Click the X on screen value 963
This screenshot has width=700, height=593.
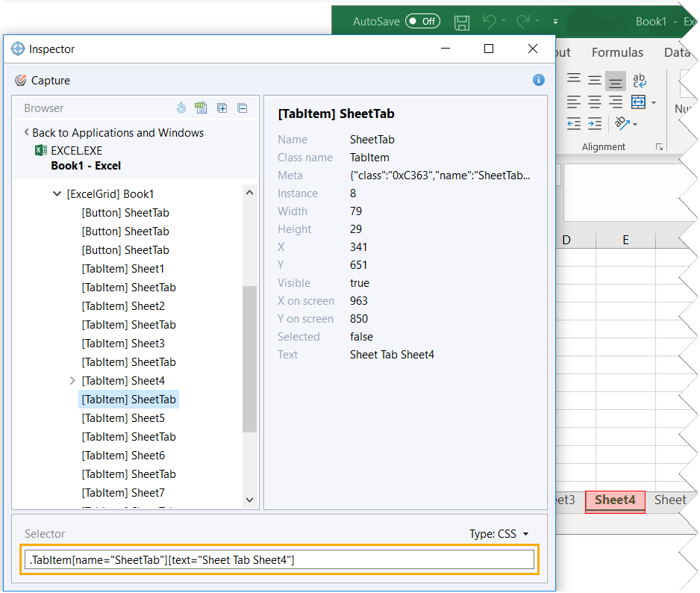click(358, 301)
